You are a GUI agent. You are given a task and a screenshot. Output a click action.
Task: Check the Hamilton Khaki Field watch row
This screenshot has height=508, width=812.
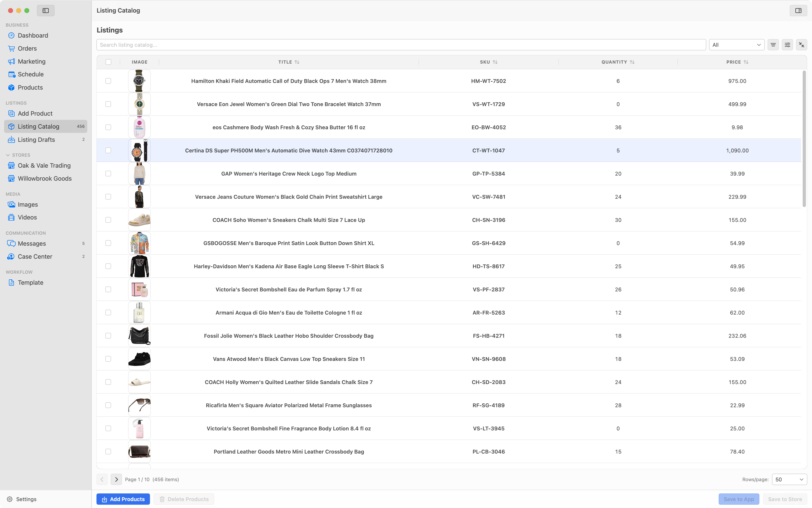108,81
